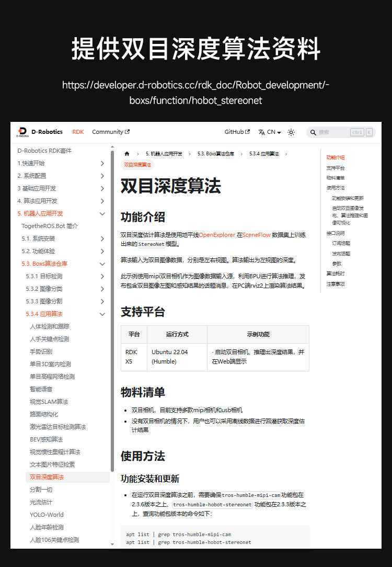Jump to 订阅话题 in table of contents
This screenshot has width=392, height=567.
tap(341, 243)
